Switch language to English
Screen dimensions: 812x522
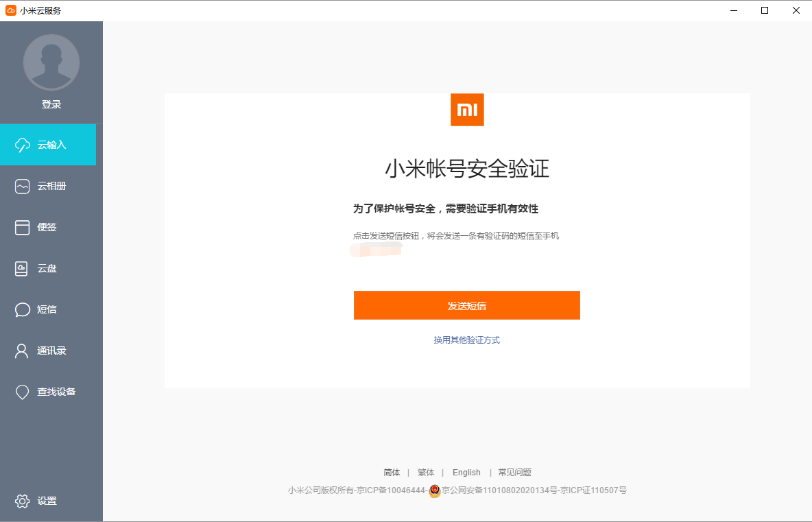(466, 473)
